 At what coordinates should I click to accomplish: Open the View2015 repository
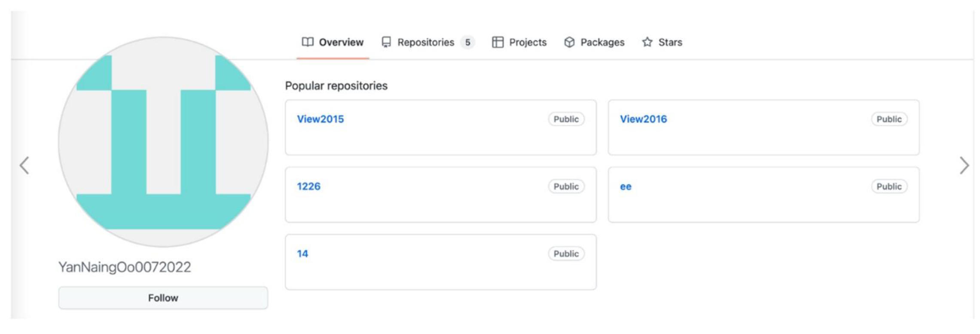pos(321,119)
